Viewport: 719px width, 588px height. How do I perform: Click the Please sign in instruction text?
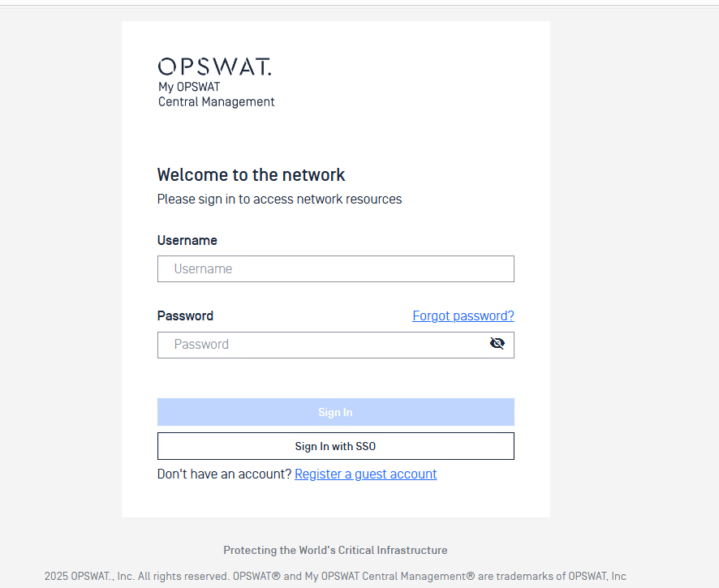279,200
